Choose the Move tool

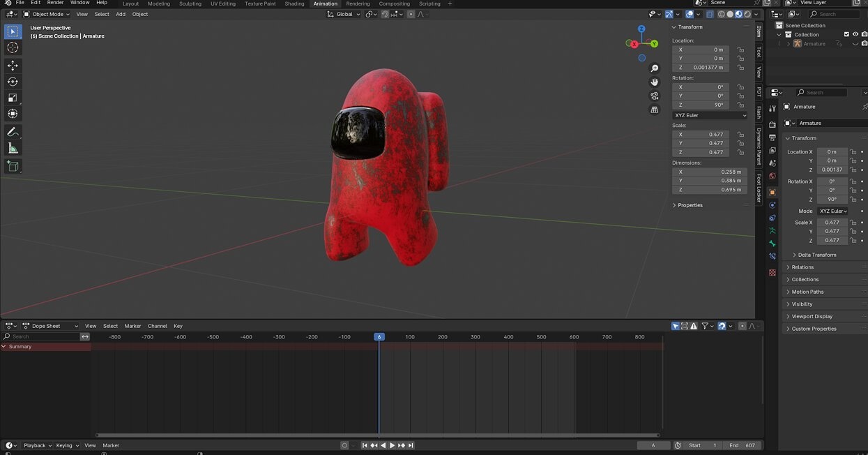13,66
